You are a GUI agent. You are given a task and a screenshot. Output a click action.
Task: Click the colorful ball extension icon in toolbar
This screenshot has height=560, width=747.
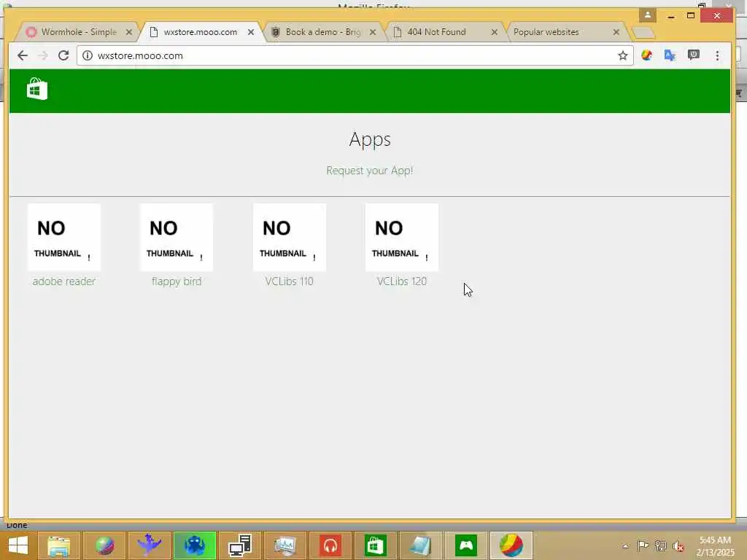(646, 55)
